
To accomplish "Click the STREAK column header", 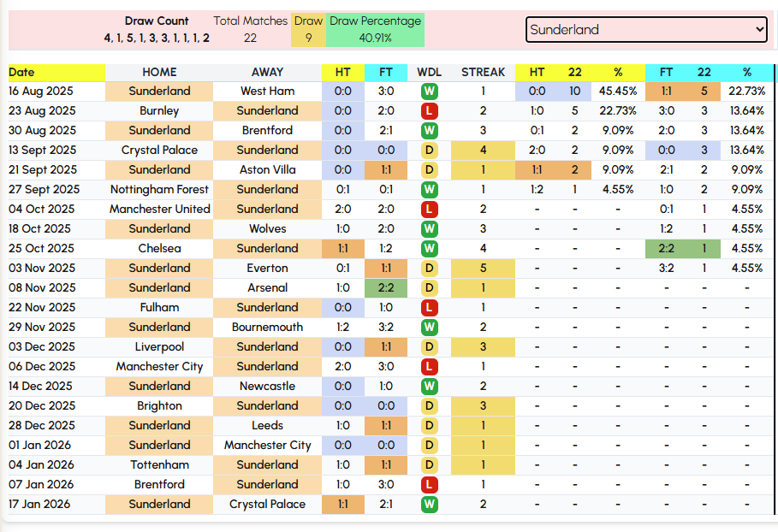I will (483, 73).
